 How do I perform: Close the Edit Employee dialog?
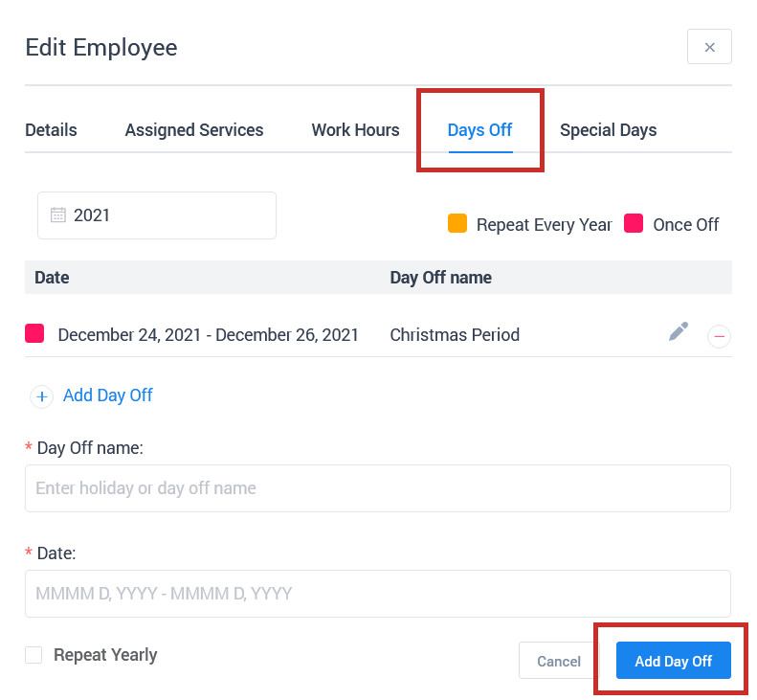coord(709,47)
